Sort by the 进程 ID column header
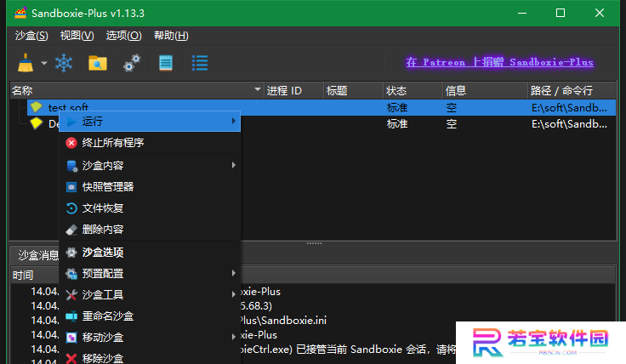 (x=293, y=91)
